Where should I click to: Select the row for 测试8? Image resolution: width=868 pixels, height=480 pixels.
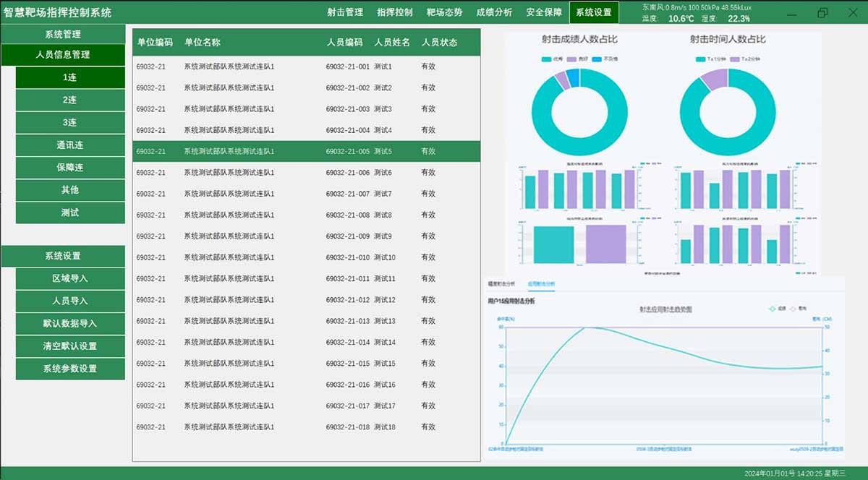[307, 215]
